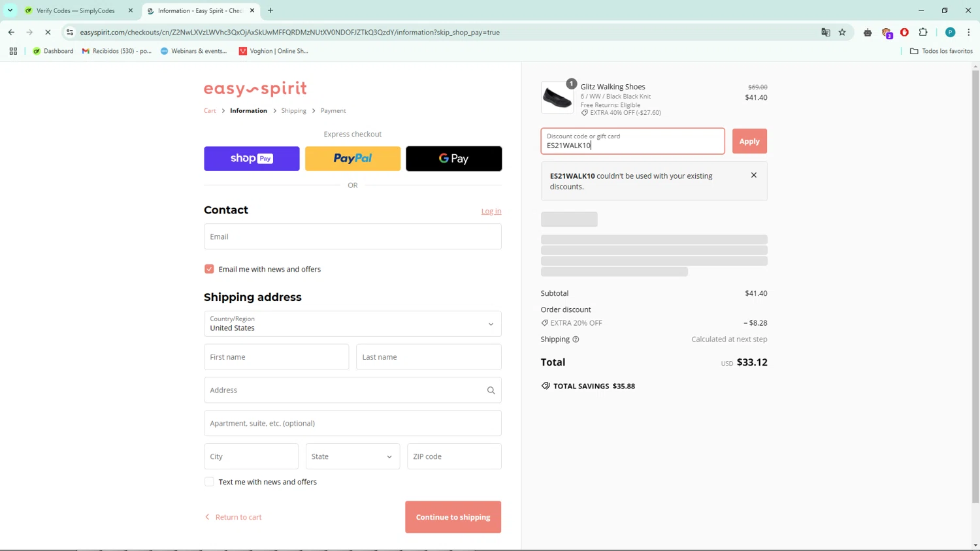
Task: Select the Information Easy Spirit tab
Action: [x=199, y=10]
